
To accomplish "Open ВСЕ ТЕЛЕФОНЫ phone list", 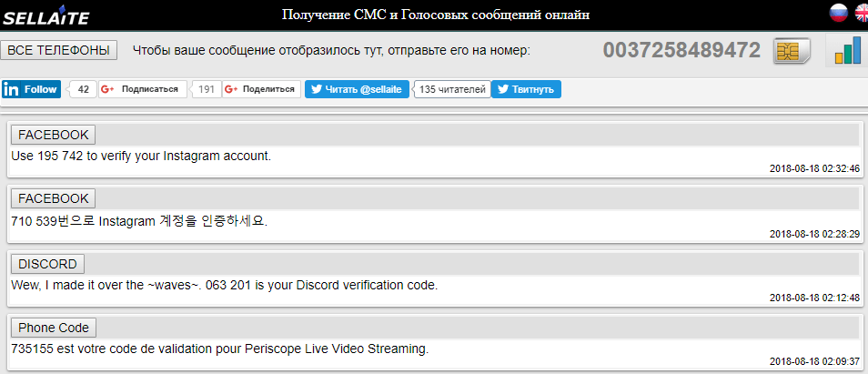I will tap(59, 50).
